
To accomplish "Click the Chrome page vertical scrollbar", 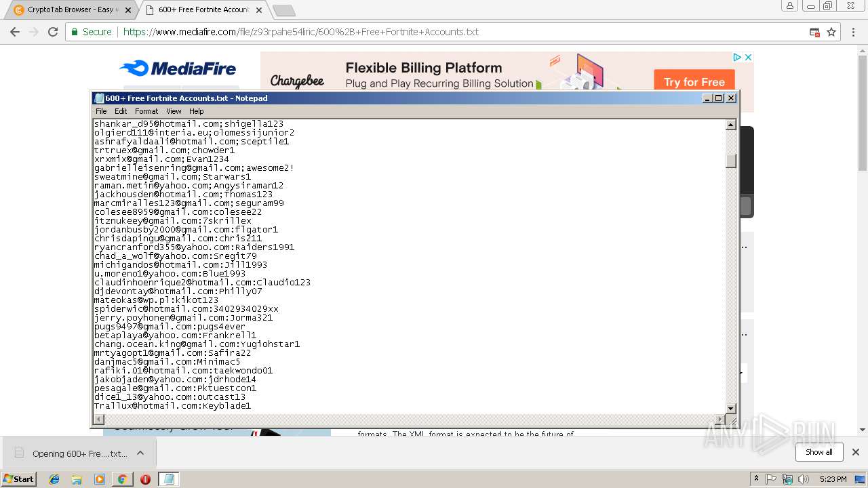I will tap(863, 112).
